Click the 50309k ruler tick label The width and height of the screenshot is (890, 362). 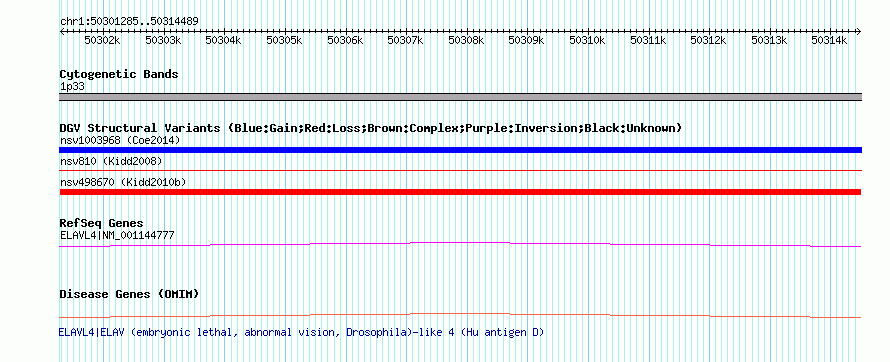pyautogui.click(x=526, y=40)
